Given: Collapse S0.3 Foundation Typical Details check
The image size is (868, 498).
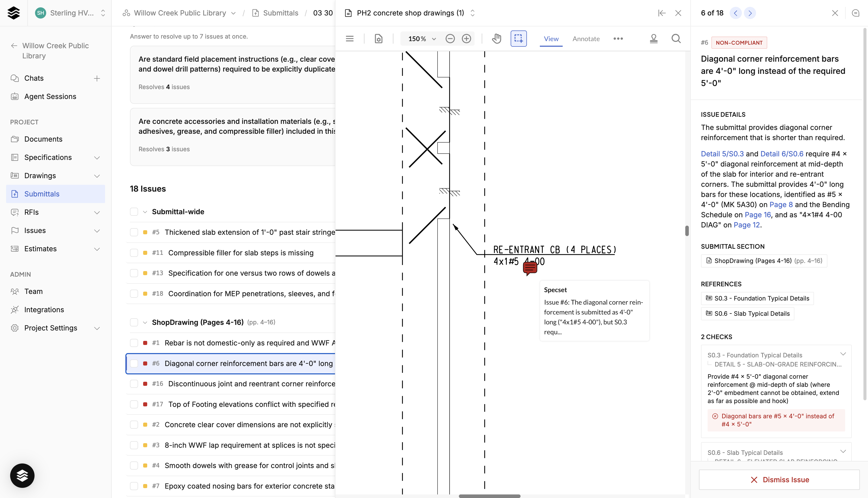Looking at the screenshot, I should coord(843,354).
